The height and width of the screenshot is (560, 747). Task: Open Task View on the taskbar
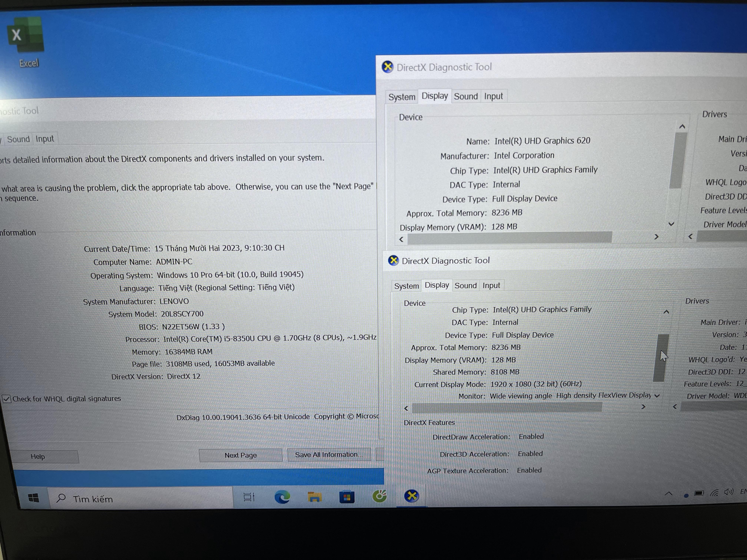pos(249,497)
